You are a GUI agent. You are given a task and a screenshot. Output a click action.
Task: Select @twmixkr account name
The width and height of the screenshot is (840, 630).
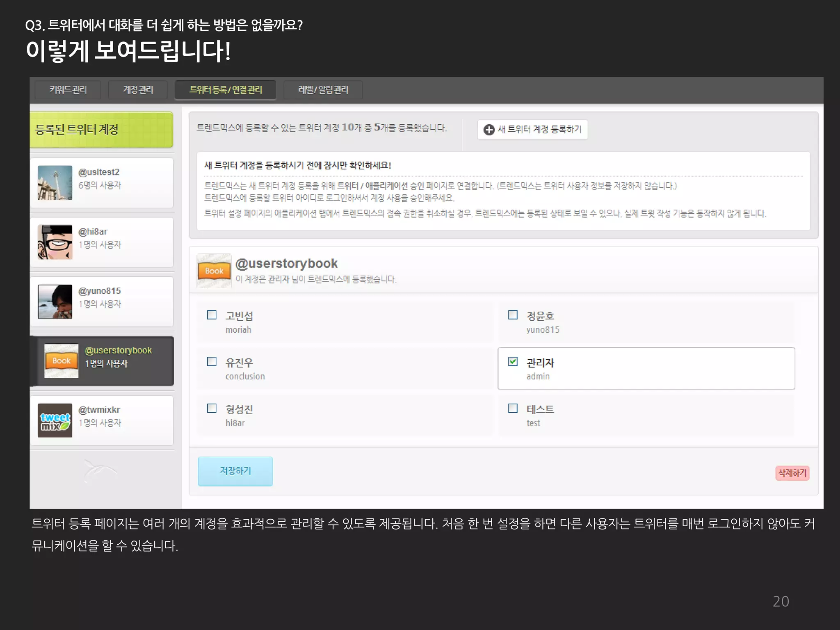pos(99,410)
